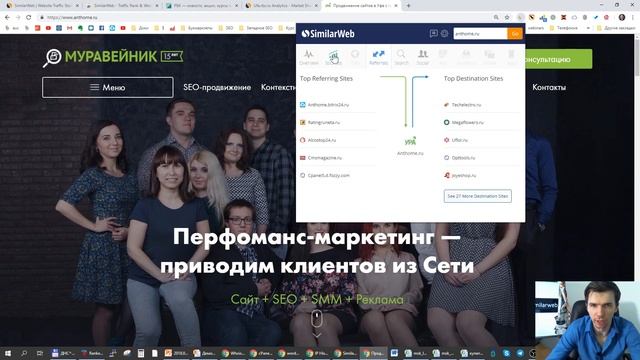Click the SimilarWeb logo in popup header
This screenshot has height=360, width=640.
[x=328, y=34]
